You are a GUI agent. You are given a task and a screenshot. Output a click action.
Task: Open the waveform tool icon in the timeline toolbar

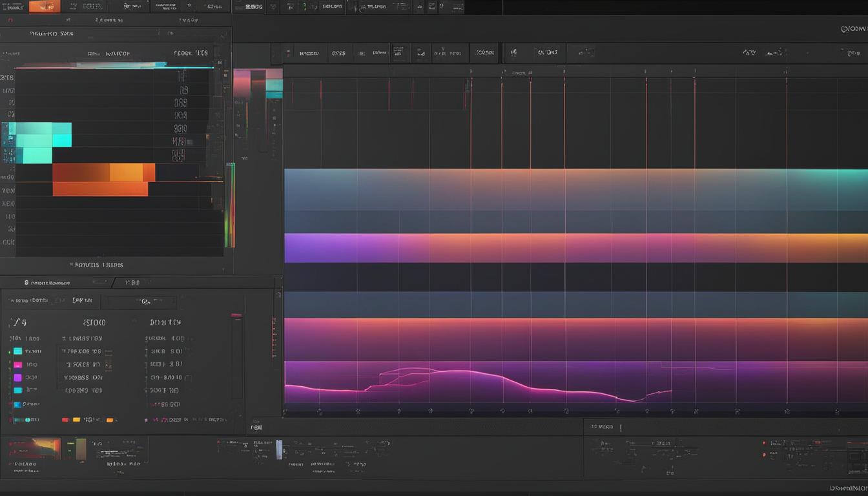tap(420, 53)
